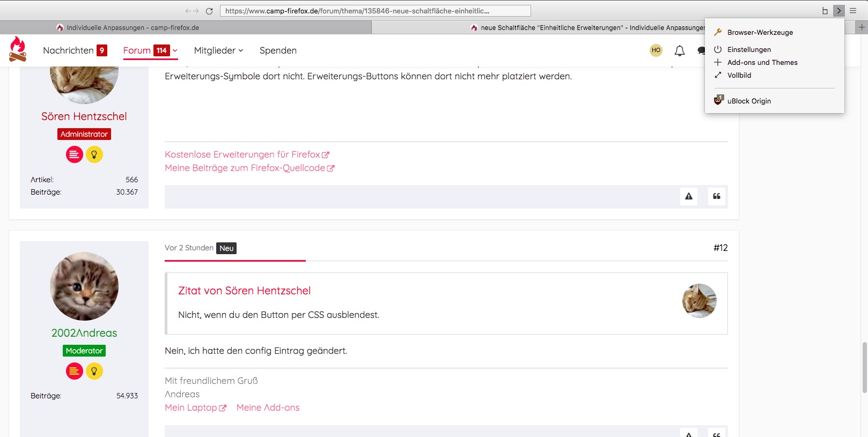Click the power icon beside Einstellungen
868x437 pixels.
pos(718,49)
